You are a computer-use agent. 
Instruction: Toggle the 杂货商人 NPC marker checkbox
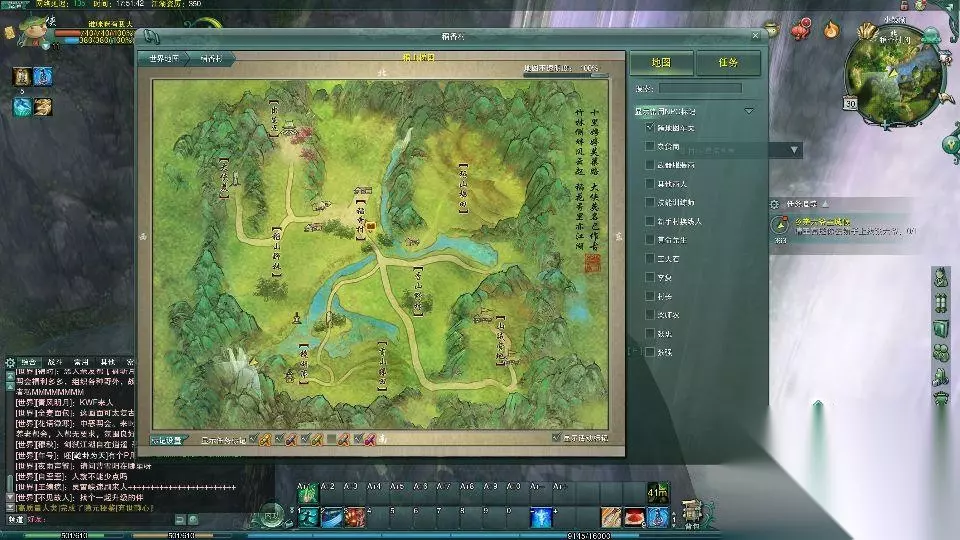pos(650,184)
